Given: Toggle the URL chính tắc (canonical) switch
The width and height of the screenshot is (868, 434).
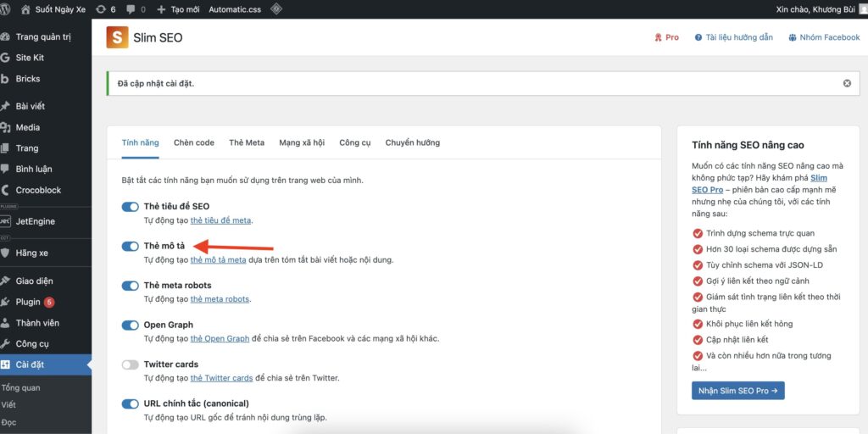Looking at the screenshot, I should [130, 404].
